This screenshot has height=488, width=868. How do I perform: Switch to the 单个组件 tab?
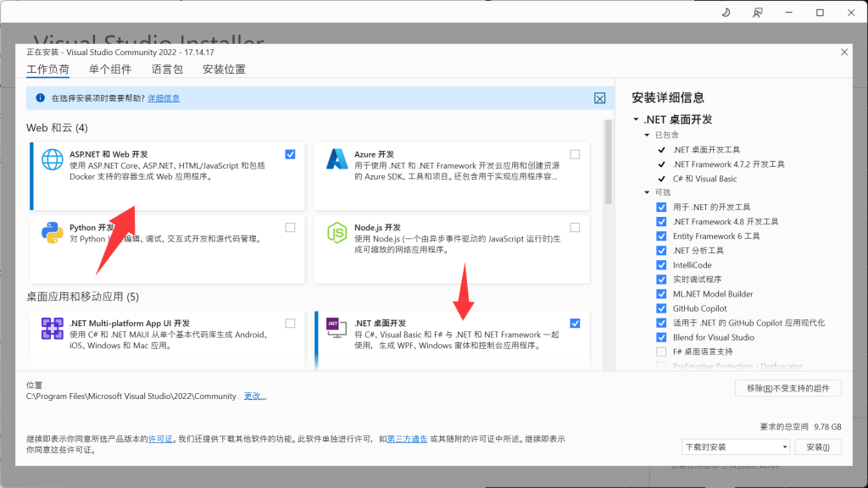110,69
